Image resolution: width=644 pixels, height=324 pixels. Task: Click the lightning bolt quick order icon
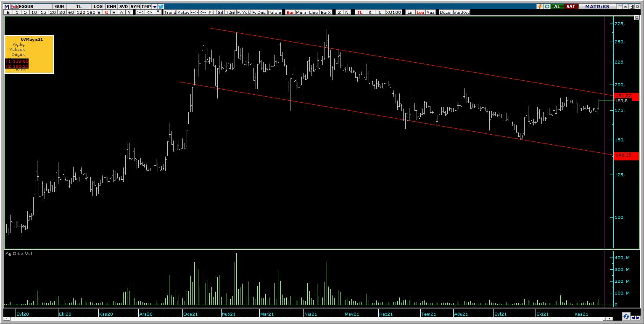pos(540,7)
